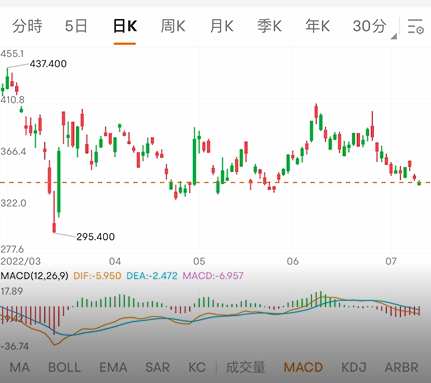Click the 277.6 price axis label
This screenshot has width=431, height=383.
tap(12, 249)
